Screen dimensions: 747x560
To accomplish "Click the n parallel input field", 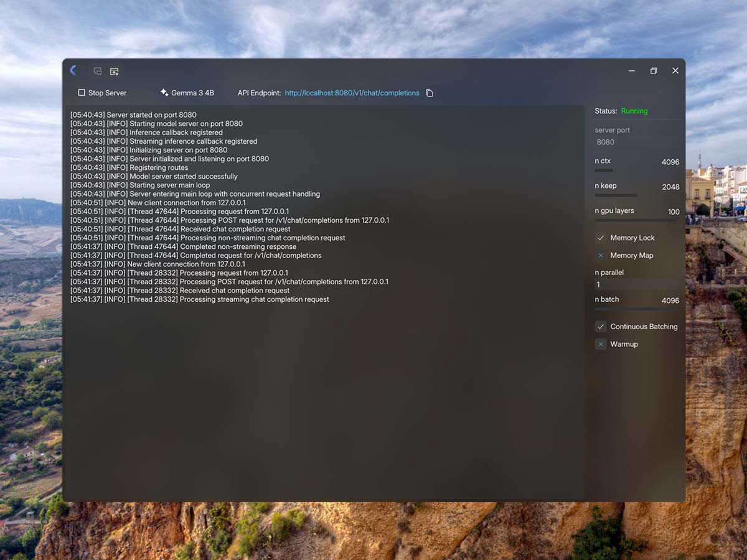I will 636,284.
